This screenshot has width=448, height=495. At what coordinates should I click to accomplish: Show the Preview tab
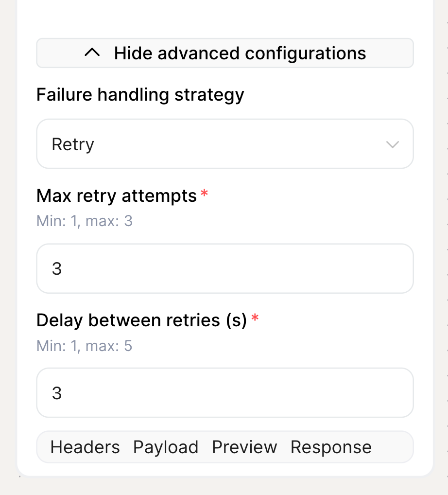(244, 447)
